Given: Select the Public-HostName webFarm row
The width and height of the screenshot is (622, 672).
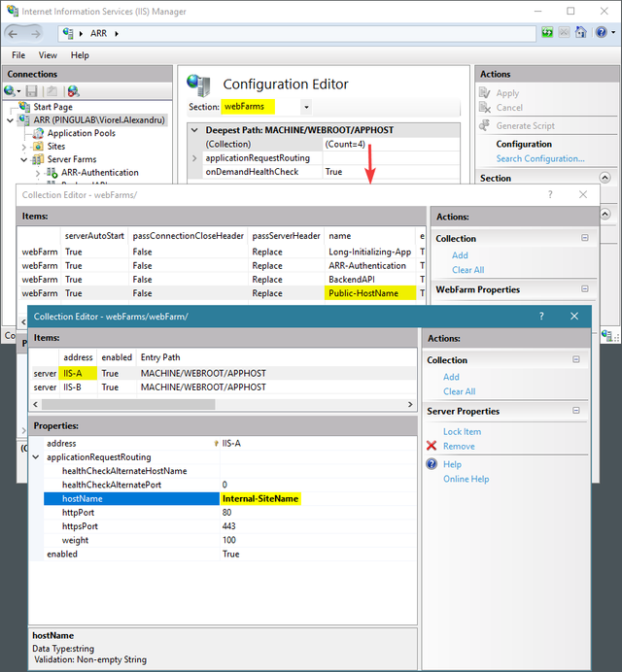Looking at the screenshot, I should click(x=221, y=293).
